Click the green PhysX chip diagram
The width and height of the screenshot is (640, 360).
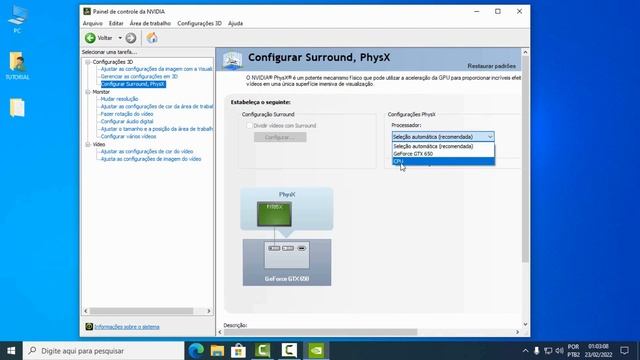[274, 214]
